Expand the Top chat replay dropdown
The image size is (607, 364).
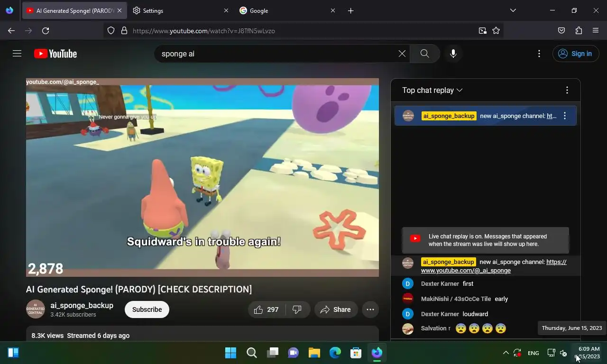pyautogui.click(x=432, y=90)
